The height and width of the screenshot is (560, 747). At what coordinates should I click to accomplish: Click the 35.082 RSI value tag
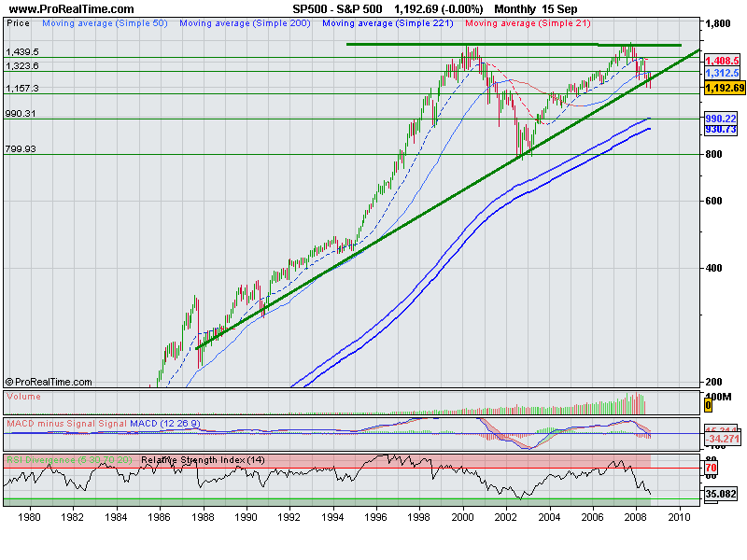pos(721,494)
